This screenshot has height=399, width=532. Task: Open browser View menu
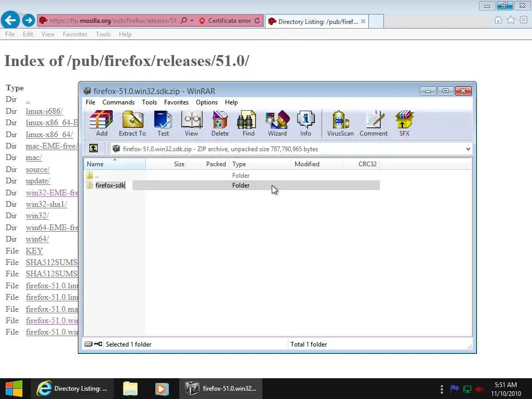(x=48, y=34)
